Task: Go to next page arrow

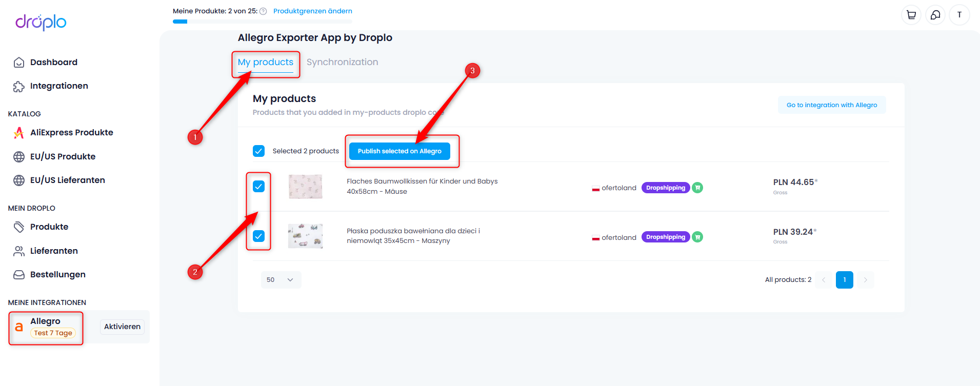Action: (x=866, y=280)
